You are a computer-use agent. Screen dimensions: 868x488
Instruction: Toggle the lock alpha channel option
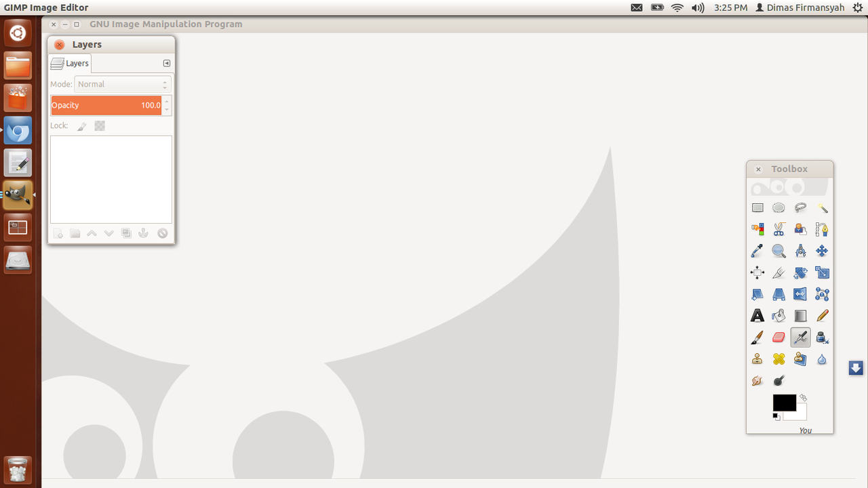click(100, 125)
